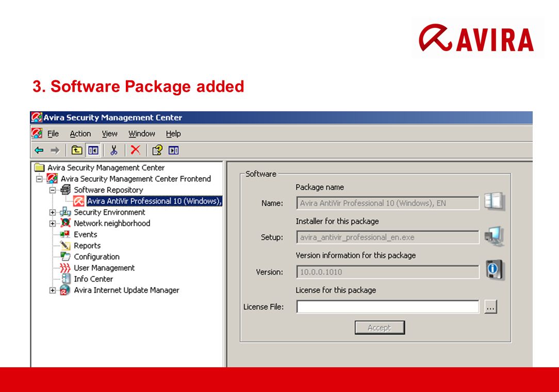The height and width of the screenshot is (392, 559).
Task: Click the red Delete X toolbar icon
Action: coord(135,150)
